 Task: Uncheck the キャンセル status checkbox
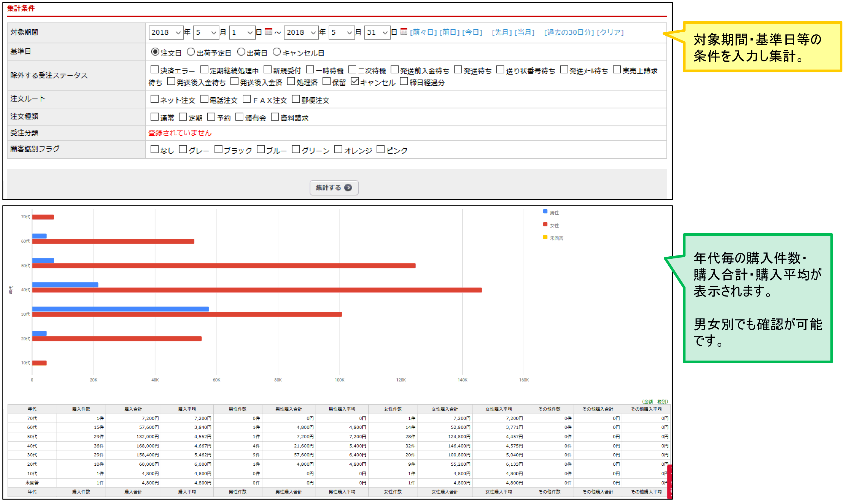tap(355, 81)
